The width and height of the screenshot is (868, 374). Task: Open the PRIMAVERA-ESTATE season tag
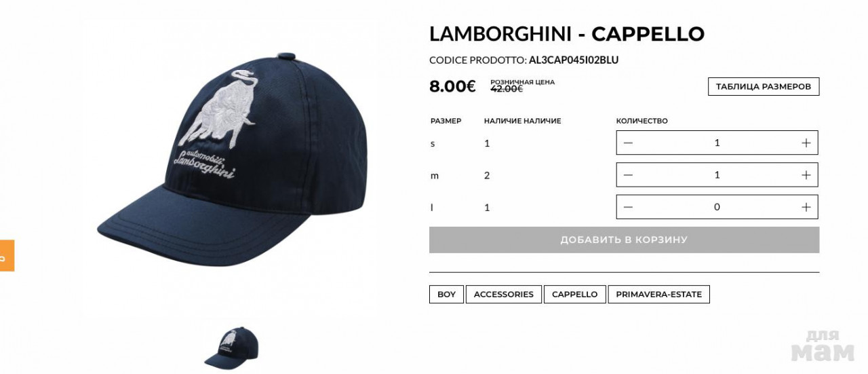coord(659,294)
